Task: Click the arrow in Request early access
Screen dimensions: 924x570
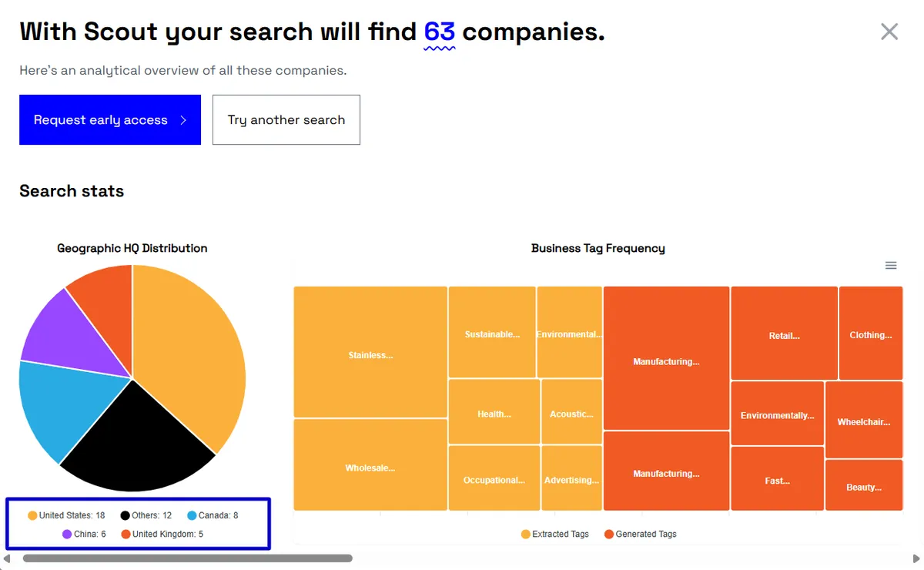Action: 183,120
